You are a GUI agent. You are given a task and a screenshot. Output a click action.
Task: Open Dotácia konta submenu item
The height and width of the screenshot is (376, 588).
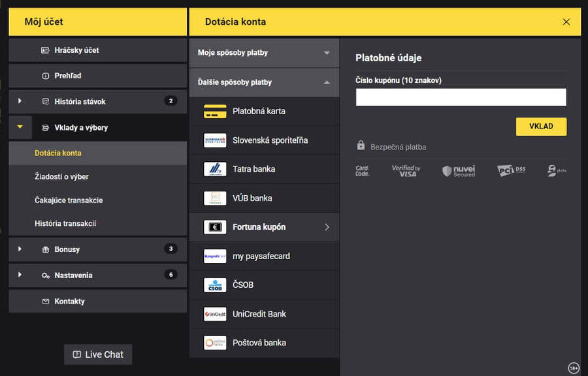(97, 153)
